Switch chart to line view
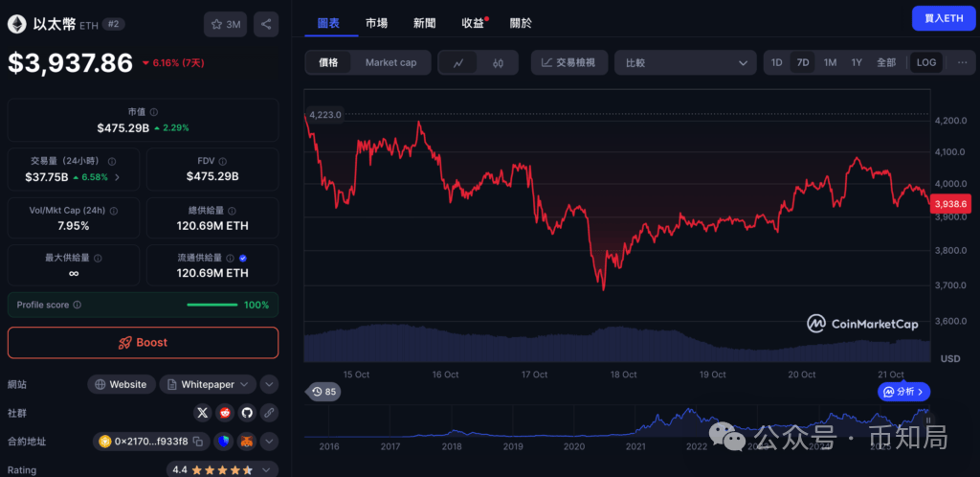 click(458, 62)
